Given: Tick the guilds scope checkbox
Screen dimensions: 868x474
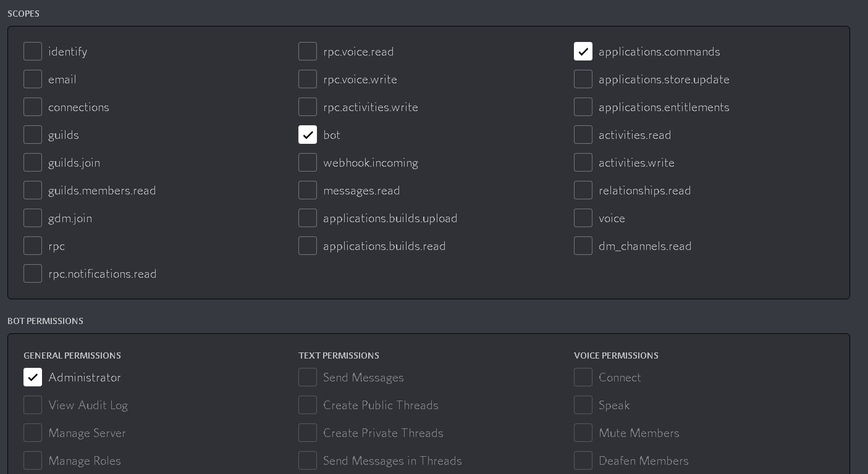Looking at the screenshot, I should (x=33, y=135).
